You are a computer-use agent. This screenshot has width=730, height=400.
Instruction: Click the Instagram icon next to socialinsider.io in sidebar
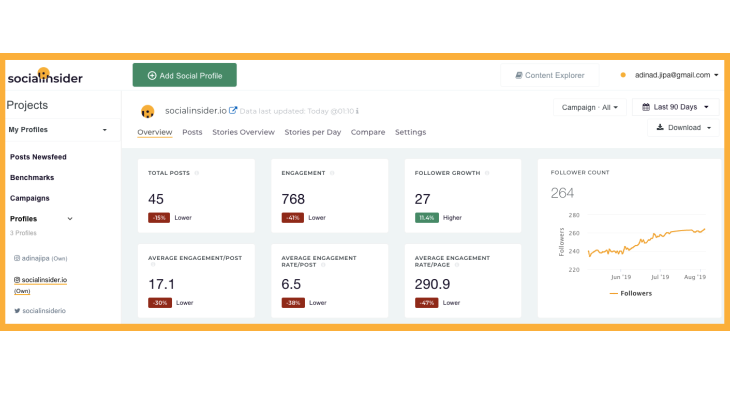pos(17,280)
